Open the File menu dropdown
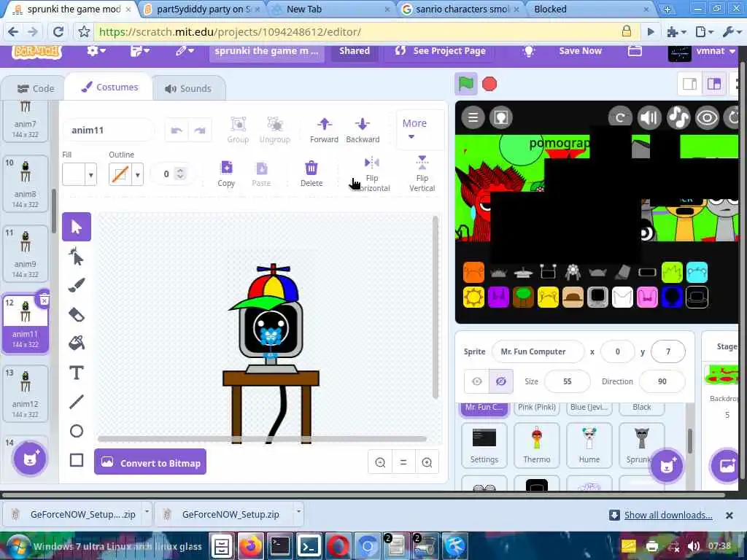The width and height of the screenshot is (747, 560). pos(140,51)
